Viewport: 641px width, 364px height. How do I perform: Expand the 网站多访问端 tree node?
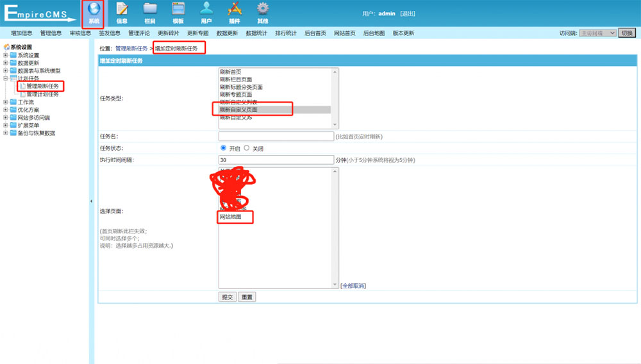(x=5, y=118)
